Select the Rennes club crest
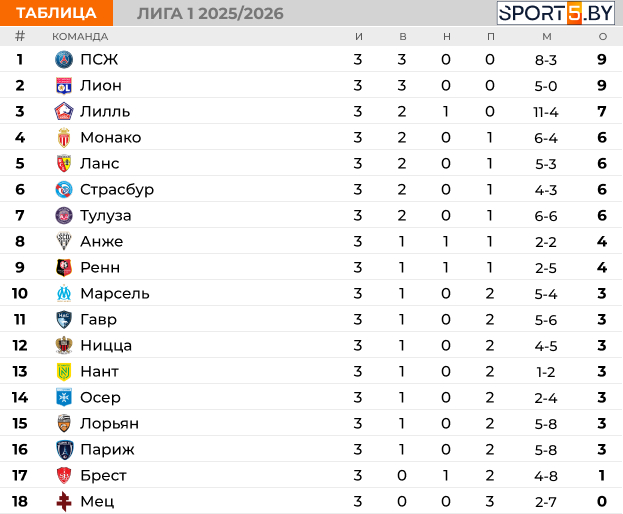This screenshot has height=514, width=623. coord(64,267)
